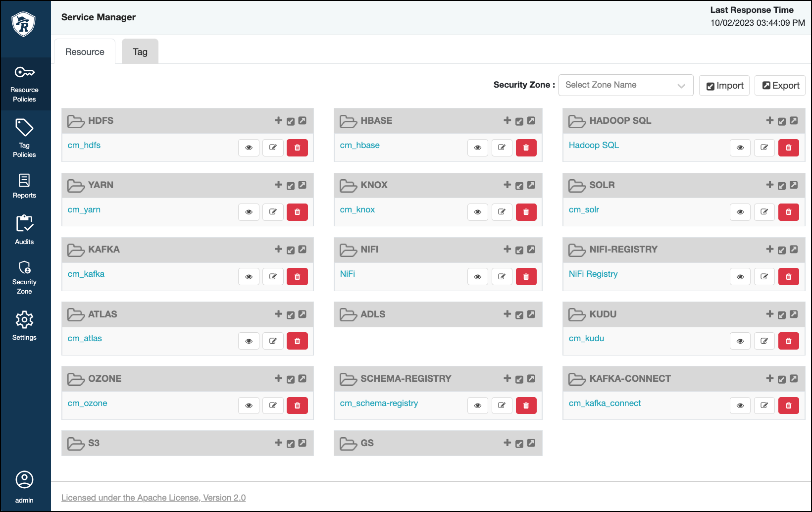812x512 pixels.
Task: Expand the Select Zone Name dropdown
Action: pos(625,85)
